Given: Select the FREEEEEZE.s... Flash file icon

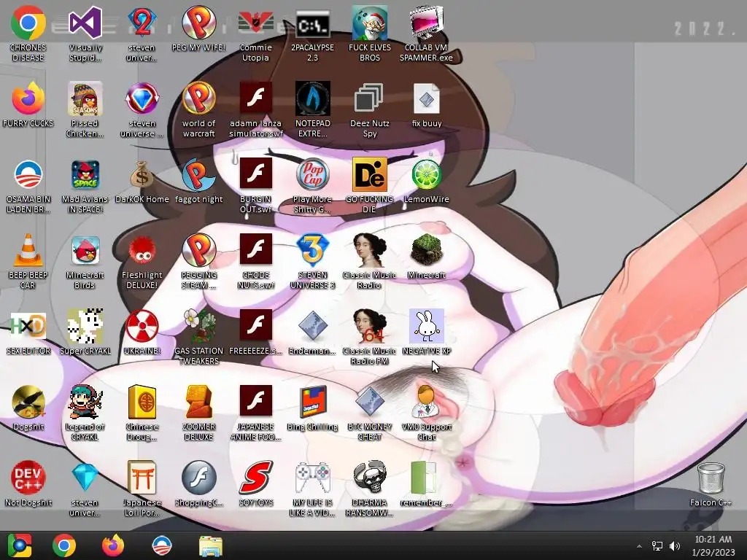Looking at the screenshot, I should [256, 326].
